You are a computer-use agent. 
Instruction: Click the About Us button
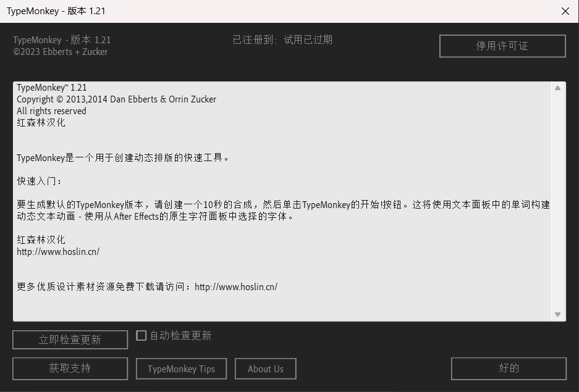[266, 369]
